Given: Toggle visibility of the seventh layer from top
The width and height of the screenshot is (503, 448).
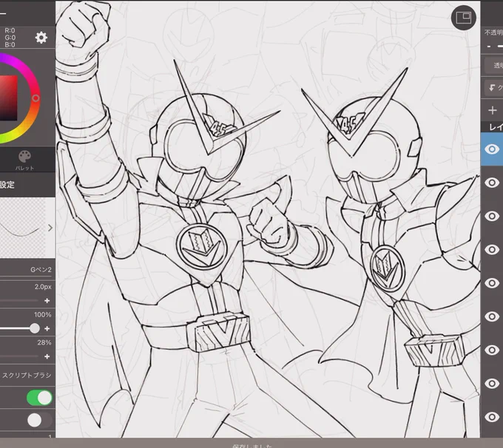Looking at the screenshot, I should tap(492, 350).
